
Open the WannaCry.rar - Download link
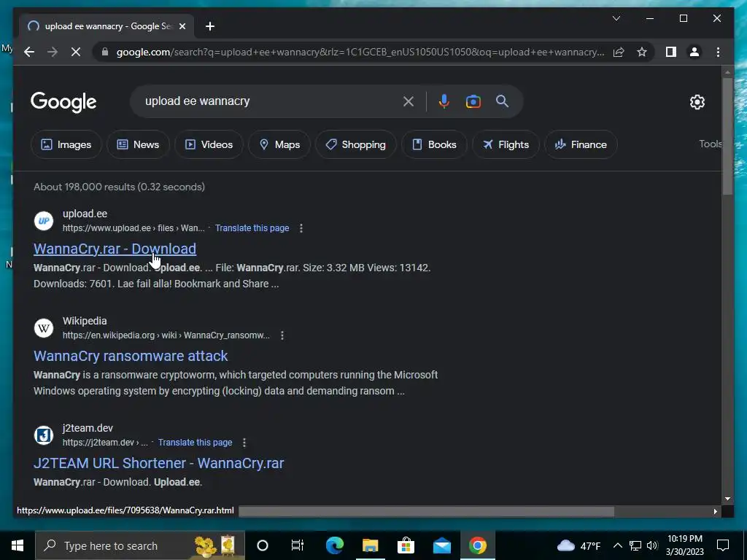click(115, 249)
